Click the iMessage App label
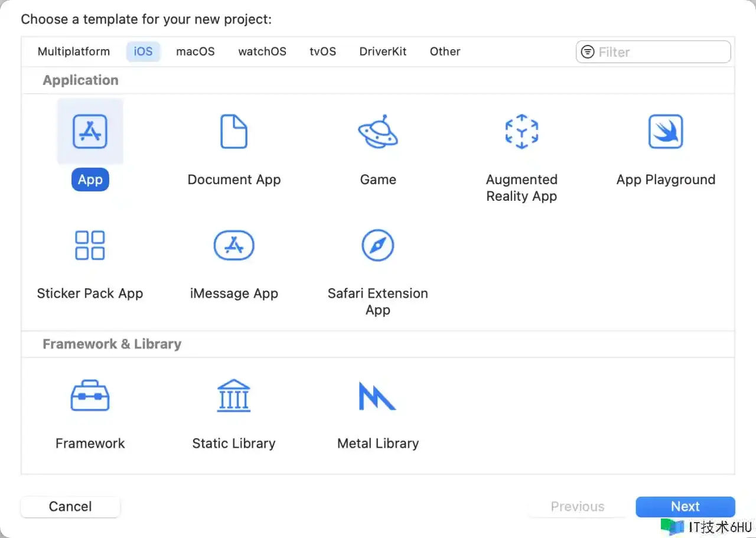The width and height of the screenshot is (756, 538). pyautogui.click(x=234, y=294)
